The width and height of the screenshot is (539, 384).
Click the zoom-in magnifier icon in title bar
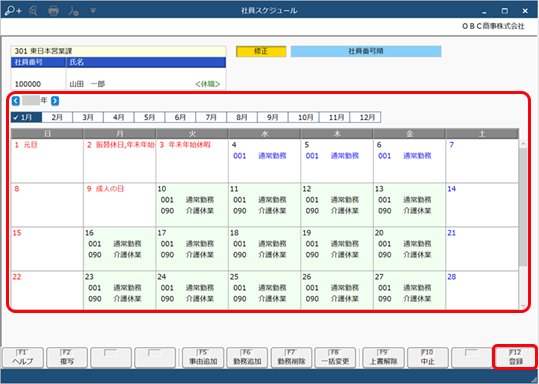pos(13,11)
